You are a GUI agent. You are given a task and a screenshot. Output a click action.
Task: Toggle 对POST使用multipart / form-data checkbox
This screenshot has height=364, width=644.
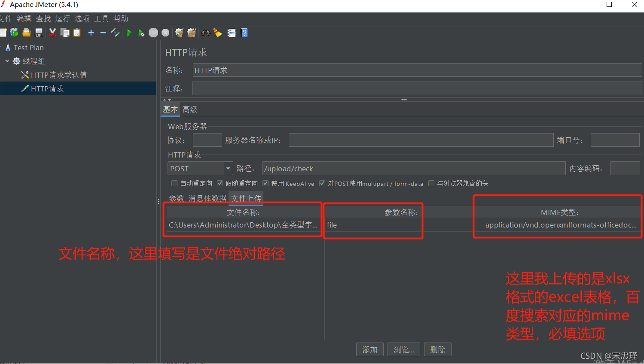[322, 183]
